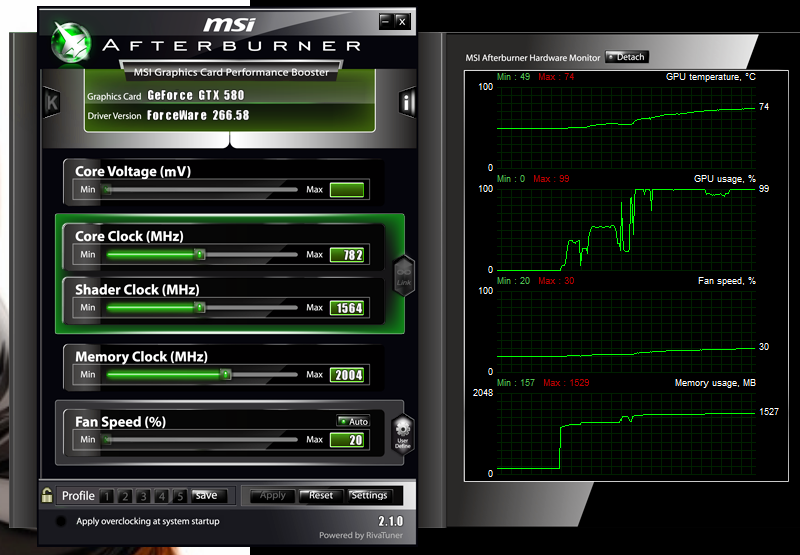Select profile slot 5
800x555 pixels.
180,496
